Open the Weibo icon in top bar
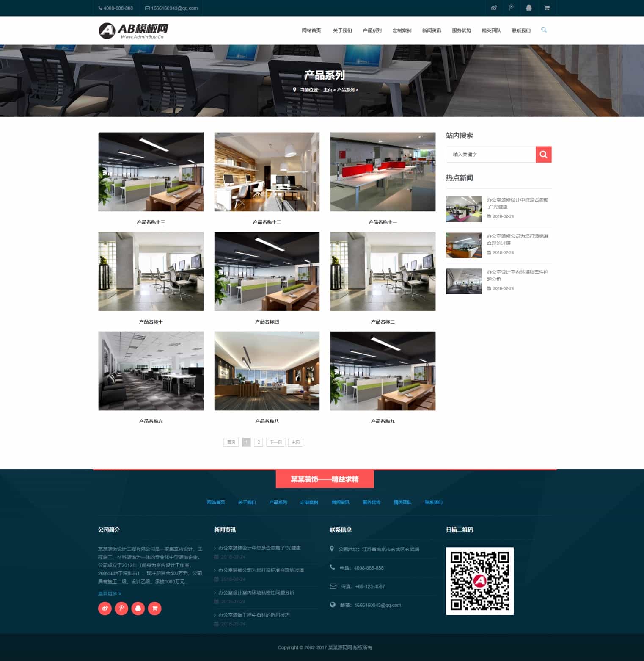The width and height of the screenshot is (644, 661). 493,8
